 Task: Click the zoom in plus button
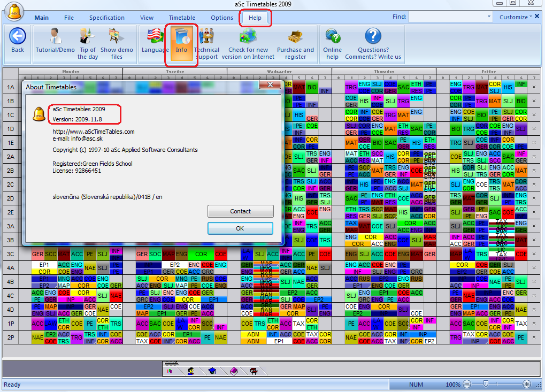tap(527, 384)
